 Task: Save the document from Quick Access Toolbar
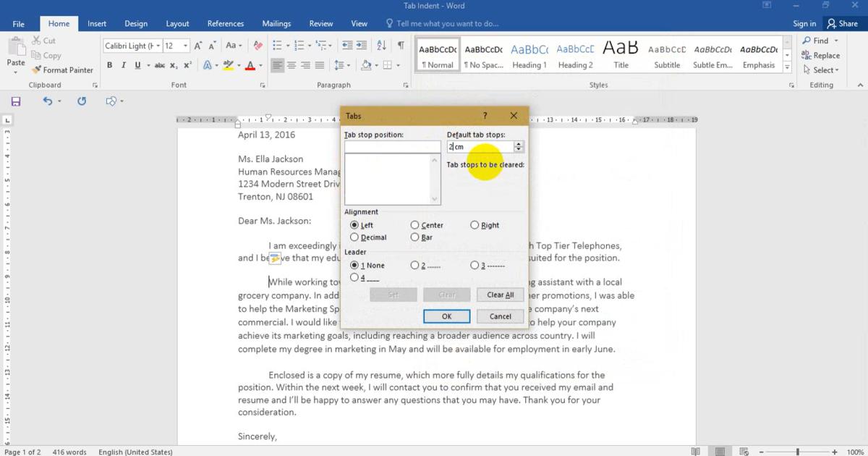(x=16, y=101)
